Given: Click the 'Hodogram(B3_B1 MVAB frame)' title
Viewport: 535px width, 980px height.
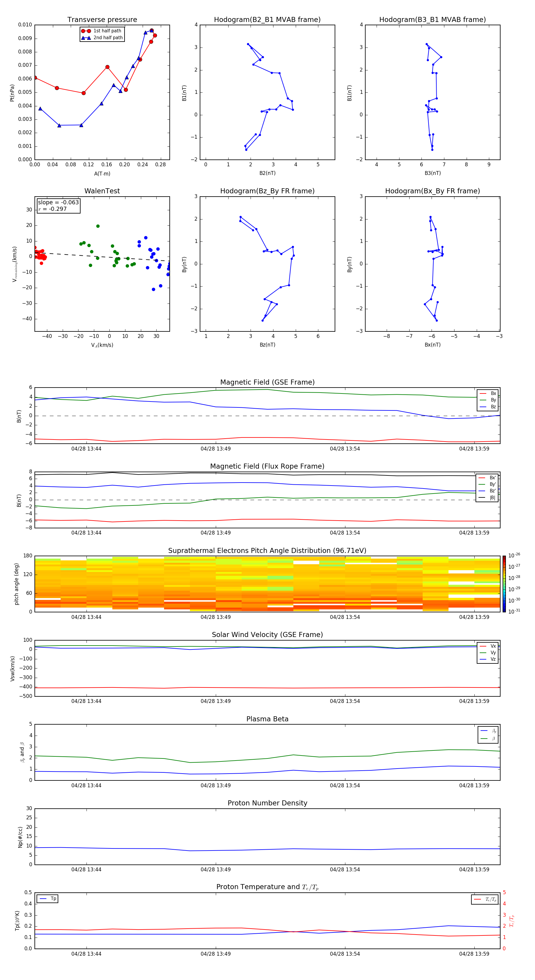Looking at the screenshot, I should click(432, 20).
